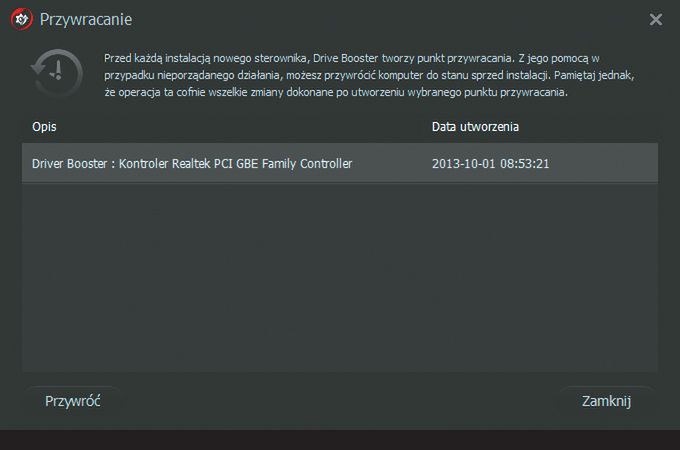Click the black strip at the window bottom

pos(340,440)
